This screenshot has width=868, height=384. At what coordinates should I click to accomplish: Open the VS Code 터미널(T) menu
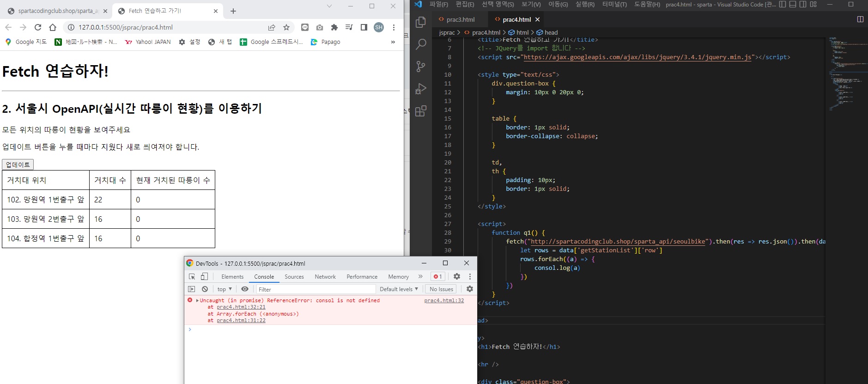(x=615, y=4)
